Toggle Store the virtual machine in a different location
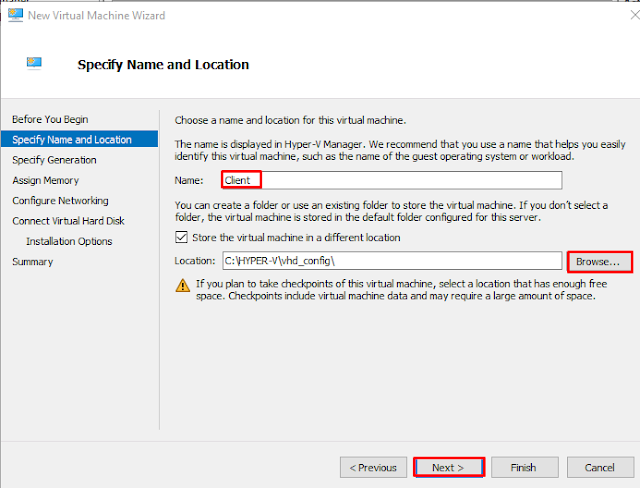Viewport: 640px width, 488px height. (x=181, y=237)
